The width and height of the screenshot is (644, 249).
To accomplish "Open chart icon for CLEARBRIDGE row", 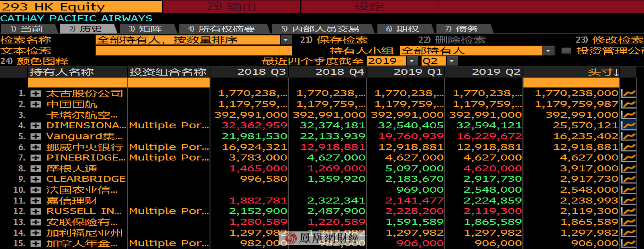I will [x=628, y=179].
